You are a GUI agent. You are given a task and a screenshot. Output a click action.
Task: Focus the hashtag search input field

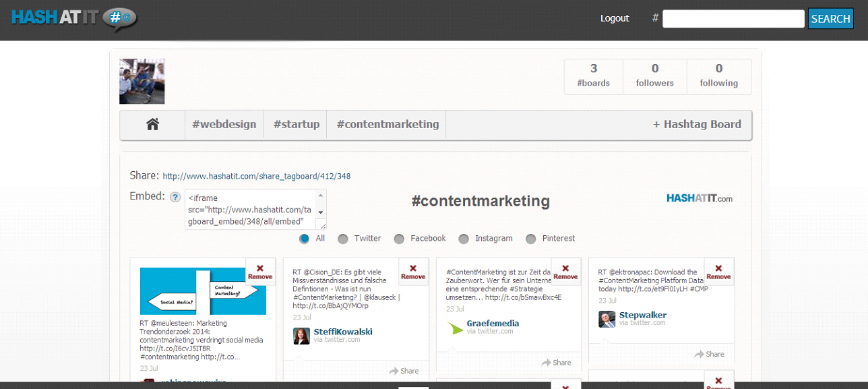pyautogui.click(x=733, y=19)
